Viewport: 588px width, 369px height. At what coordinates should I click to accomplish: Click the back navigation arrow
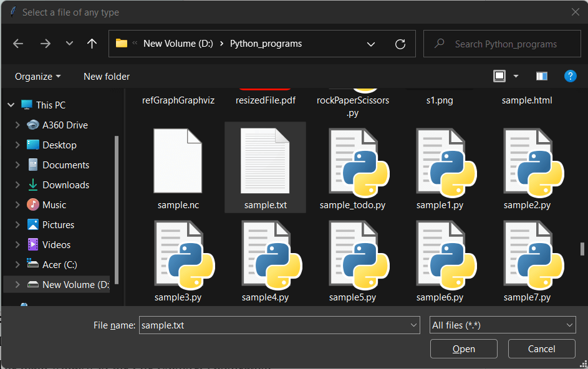coord(18,44)
